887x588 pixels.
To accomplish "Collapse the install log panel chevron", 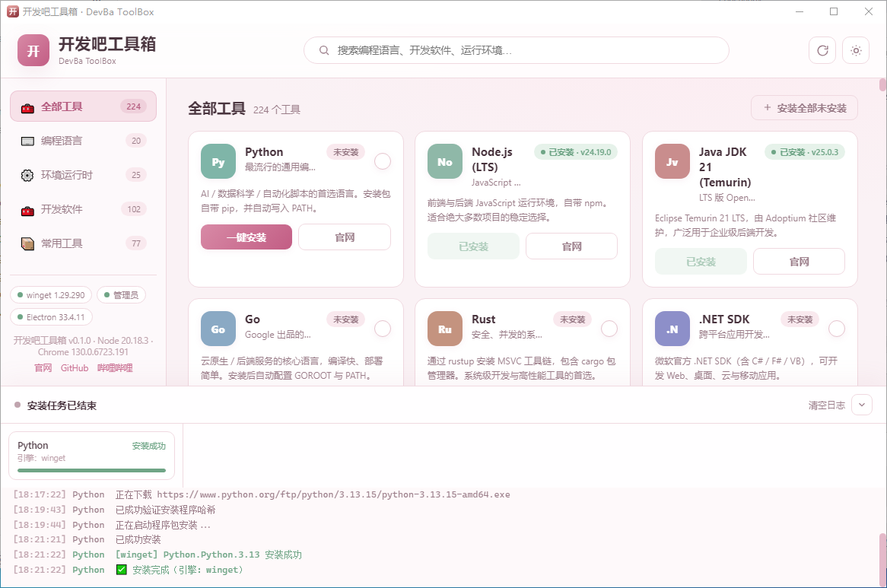I will click(862, 405).
